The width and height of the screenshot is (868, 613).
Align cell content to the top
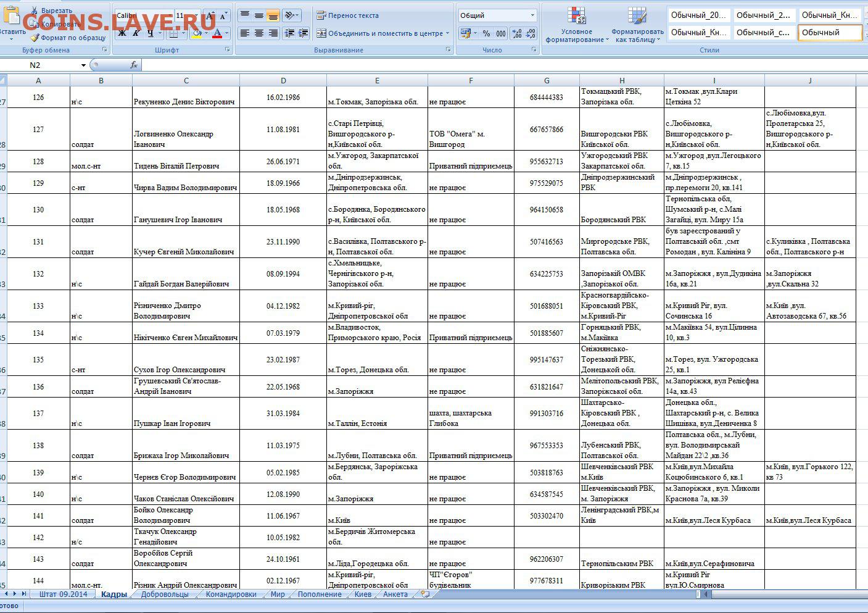245,15
